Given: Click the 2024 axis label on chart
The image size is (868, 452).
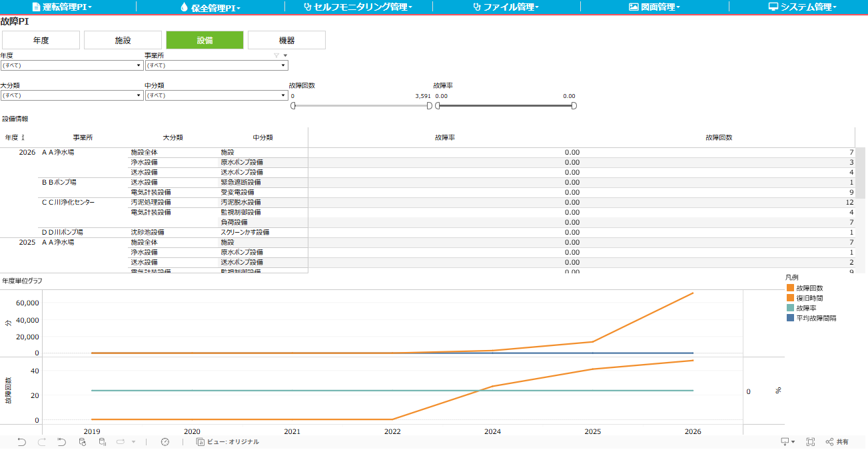Looking at the screenshot, I should click(x=492, y=431).
